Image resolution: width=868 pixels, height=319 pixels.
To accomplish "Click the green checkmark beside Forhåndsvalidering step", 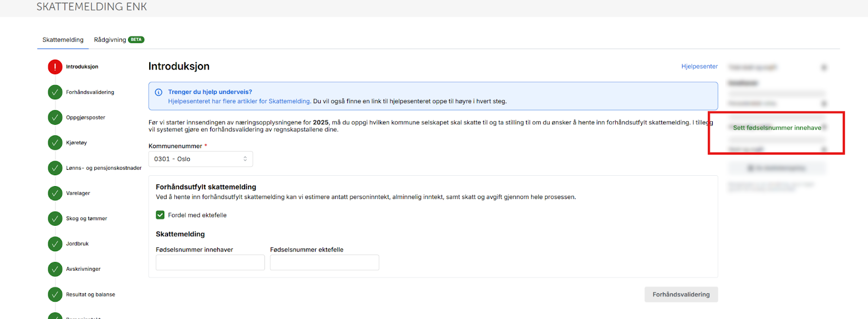I will (x=55, y=92).
